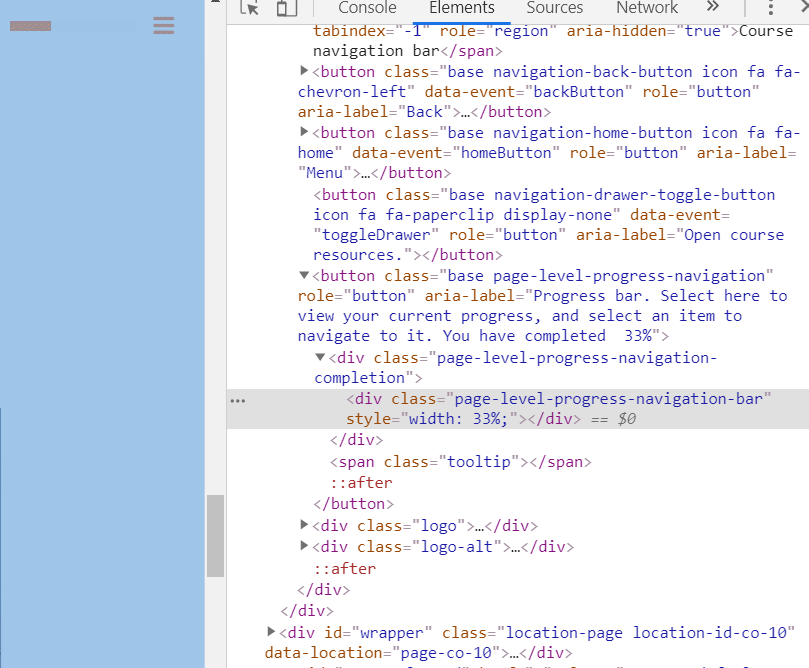The width and height of the screenshot is (809, 668).
Task: Click the page scrollbar thumb
Action: (x=215, y=535)
